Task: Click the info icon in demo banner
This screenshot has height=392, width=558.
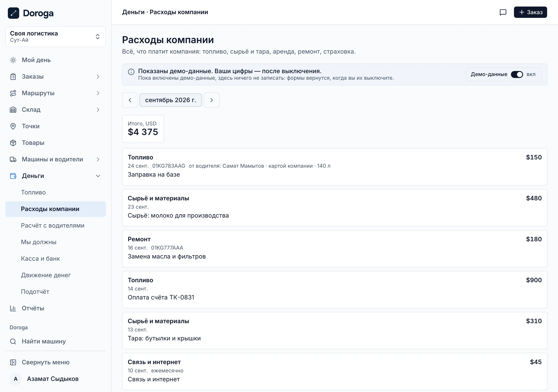Action: [x=131, y=72]
